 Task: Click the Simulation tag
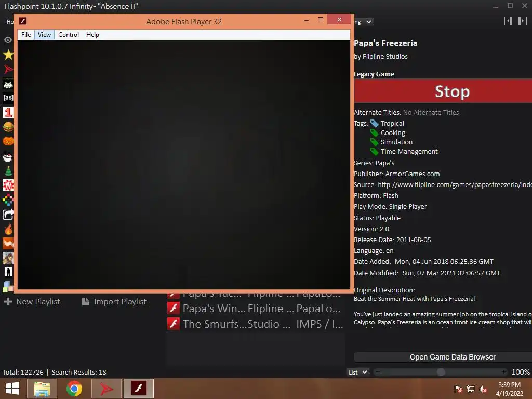(396, 142)
